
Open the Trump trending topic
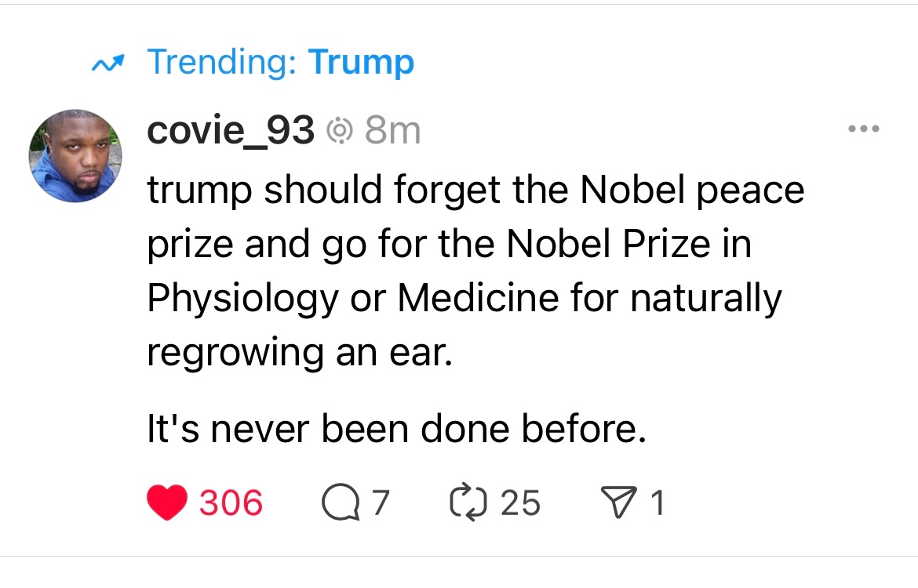361,62
